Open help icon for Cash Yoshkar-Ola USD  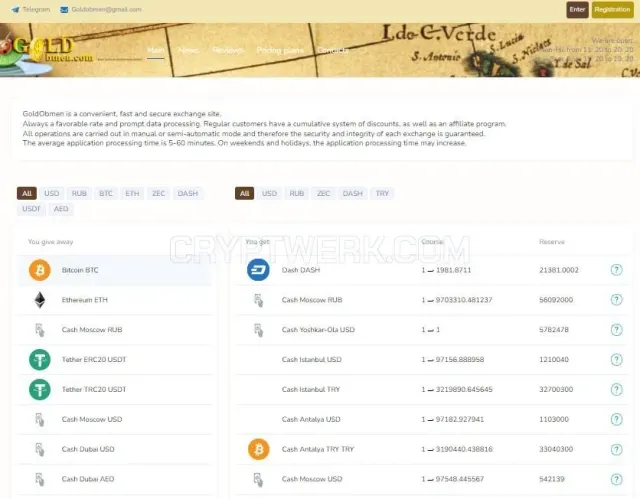coord(616,330)
